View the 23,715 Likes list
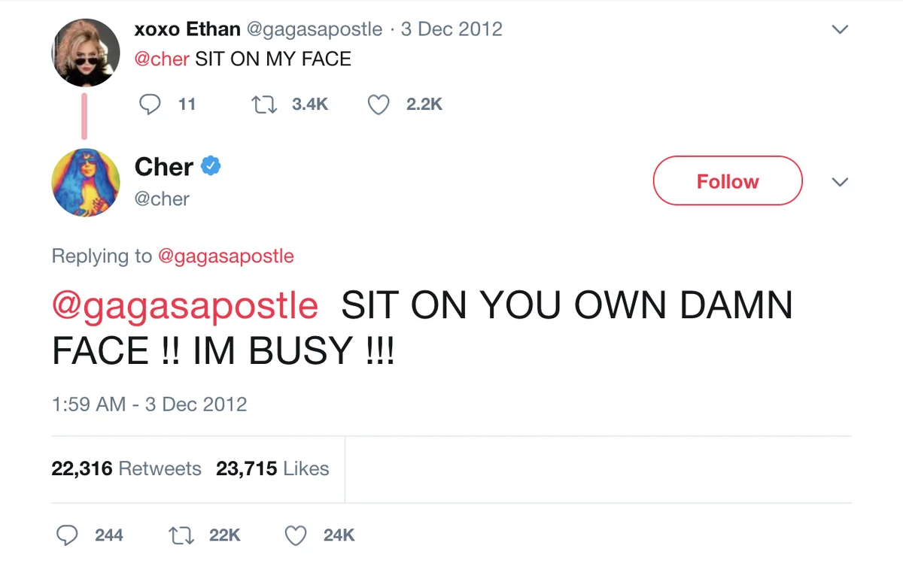The height and width of the screenshot is (588, 903). pyautogui.click(x=272, y=468)
